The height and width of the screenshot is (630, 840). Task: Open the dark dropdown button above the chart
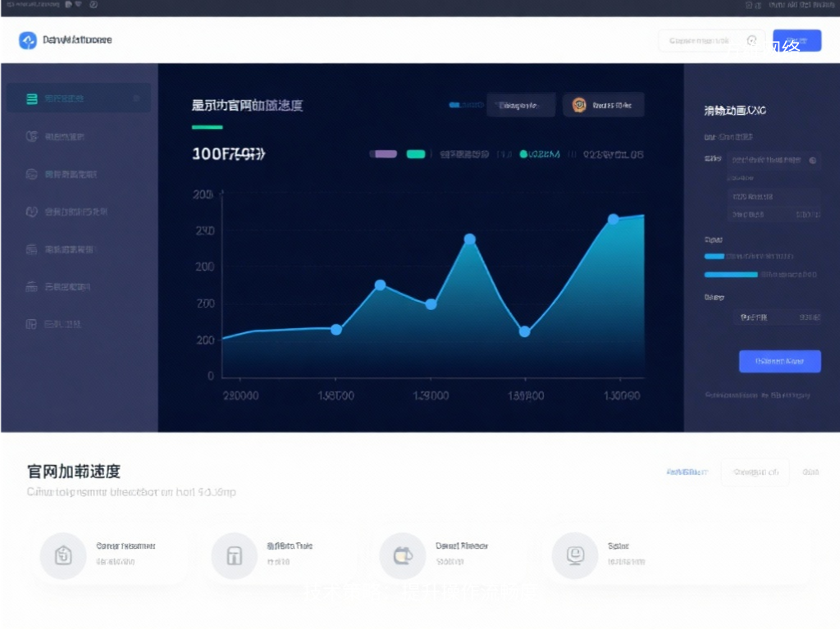click(x=521, y=105)
